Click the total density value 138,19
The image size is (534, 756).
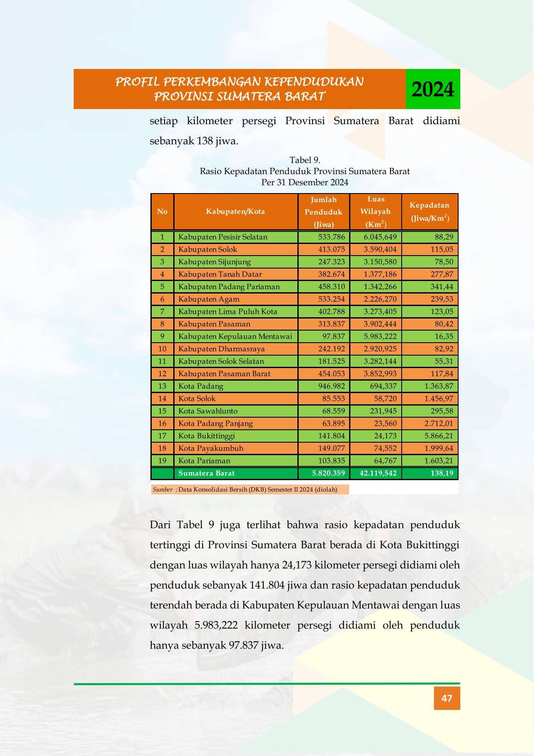pyautogui.click(x=442, y=473)
